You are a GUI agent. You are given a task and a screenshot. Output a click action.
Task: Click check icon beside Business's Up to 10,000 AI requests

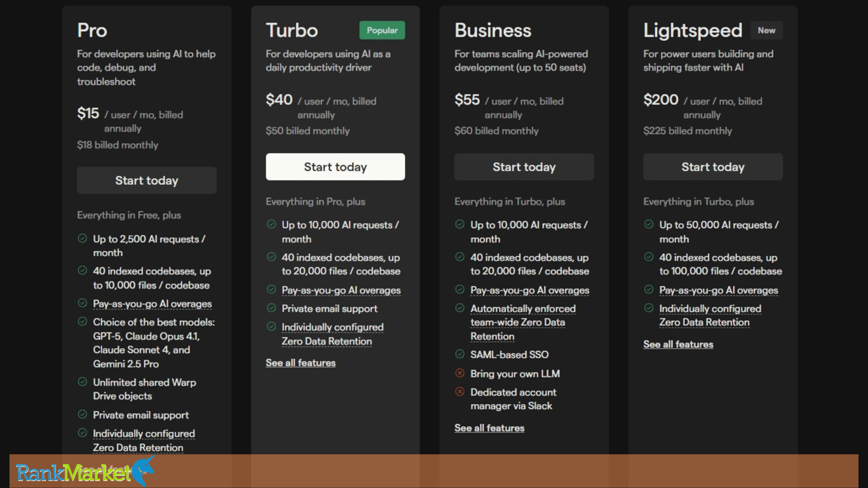[460, 224]
